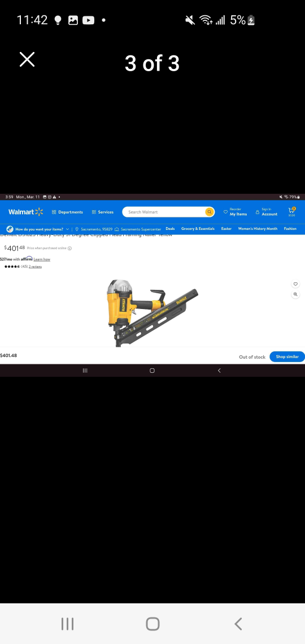Screen dimensions: 305x644
Task: Zoom product image with magnifier icon
Action: click(295, 294)
